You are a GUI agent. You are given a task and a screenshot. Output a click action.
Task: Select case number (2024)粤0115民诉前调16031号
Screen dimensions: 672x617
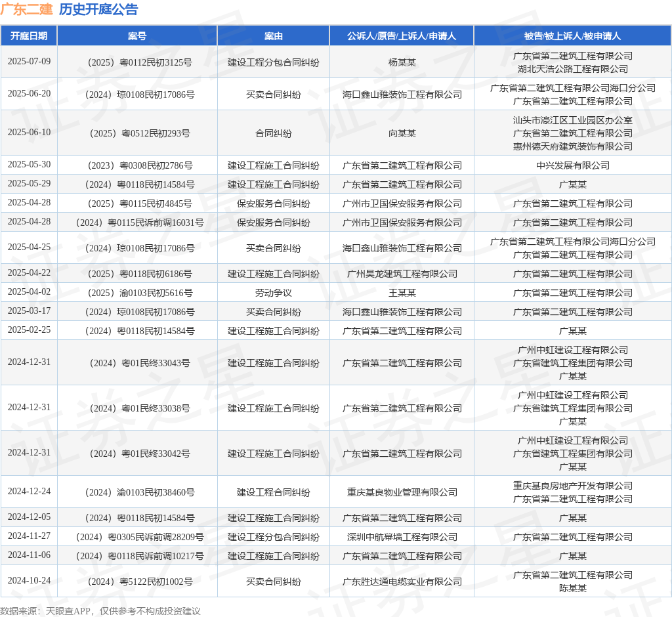coord(137,223)
